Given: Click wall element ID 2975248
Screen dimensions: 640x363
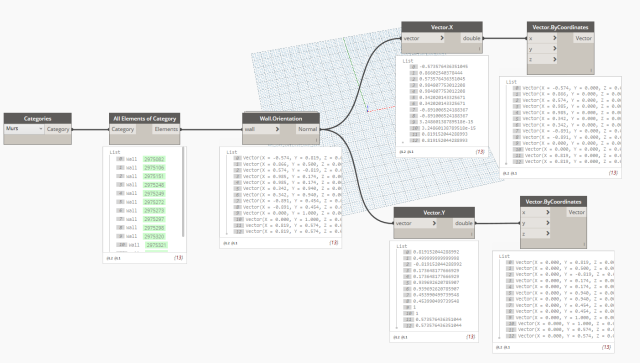Looking at the screenshot, I should click(x=154, y=185).
